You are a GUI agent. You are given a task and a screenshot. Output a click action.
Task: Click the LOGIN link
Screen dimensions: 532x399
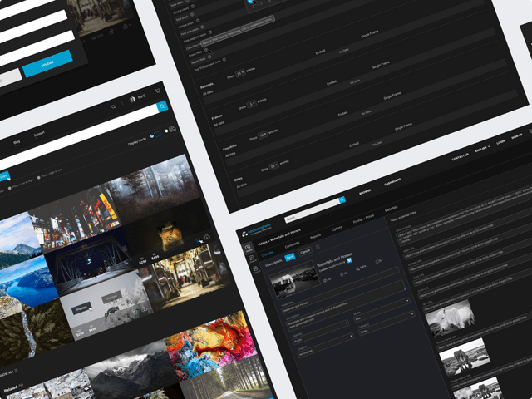500,142
